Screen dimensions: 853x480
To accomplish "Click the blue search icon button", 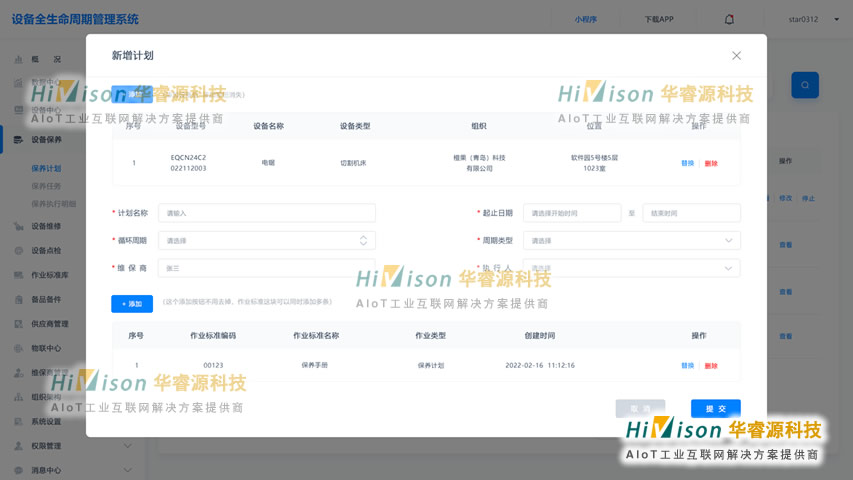I will click(x=805, y=85).
